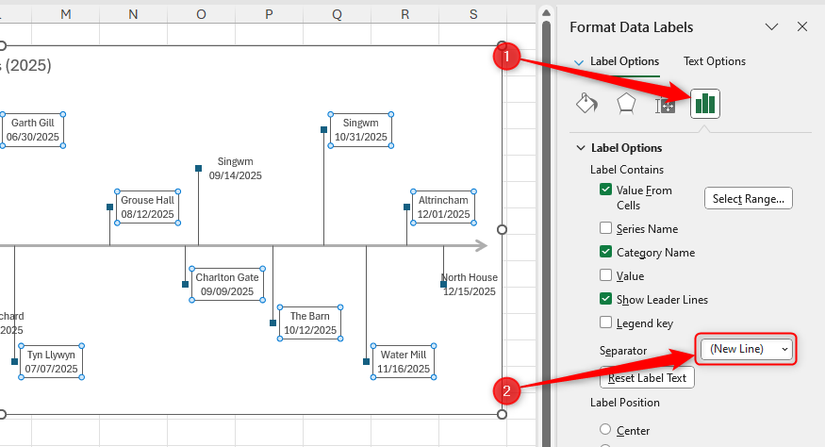Open the Fill & Line paint bucket icon

(587, 103)
